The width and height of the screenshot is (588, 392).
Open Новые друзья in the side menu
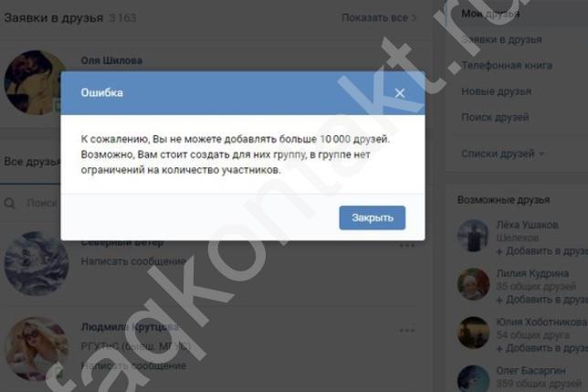(x=496, y=91)
